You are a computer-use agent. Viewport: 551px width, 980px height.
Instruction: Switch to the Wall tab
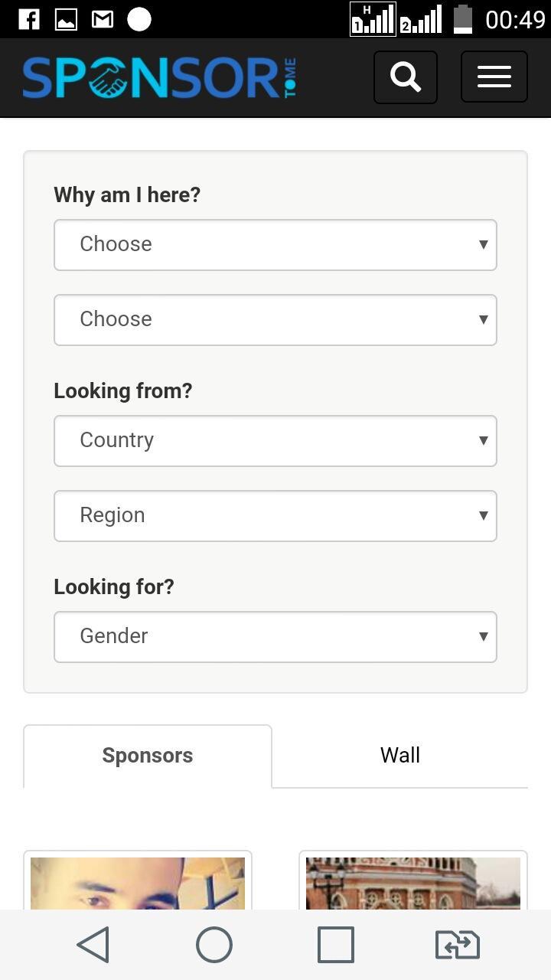pyautogui.click(x=400, y=756)
